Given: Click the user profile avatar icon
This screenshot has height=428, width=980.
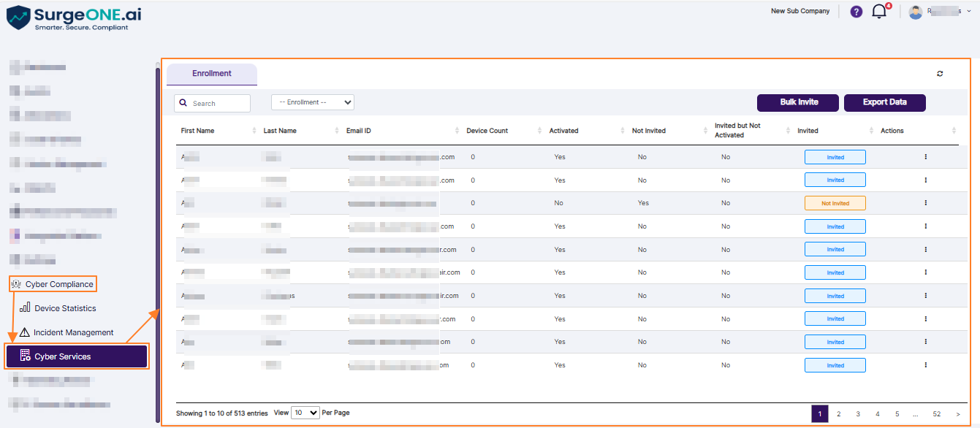Looking at the screenshot, I should (916, 12).
